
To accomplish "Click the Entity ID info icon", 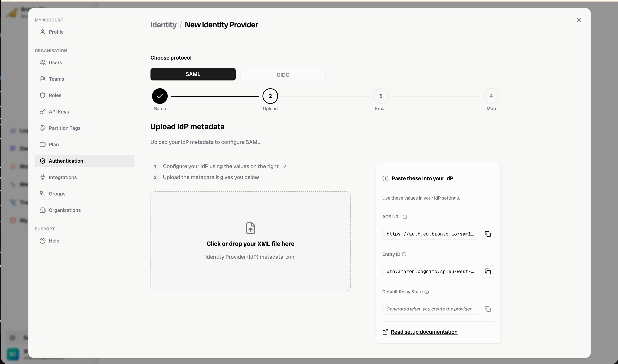I will [404, 254].
